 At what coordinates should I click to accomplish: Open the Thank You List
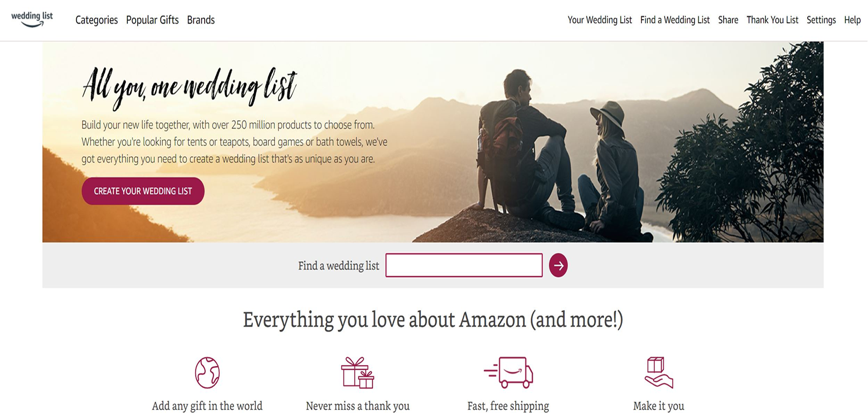[772, 20]
